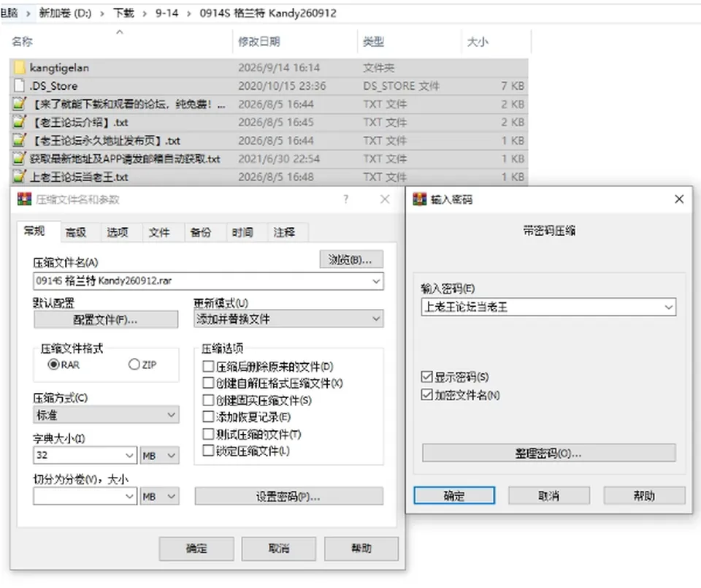The width and height of the screenshot is (701, 588).
Task: Enable 创建固实压缩文件 option
Action: click(208, 400)
